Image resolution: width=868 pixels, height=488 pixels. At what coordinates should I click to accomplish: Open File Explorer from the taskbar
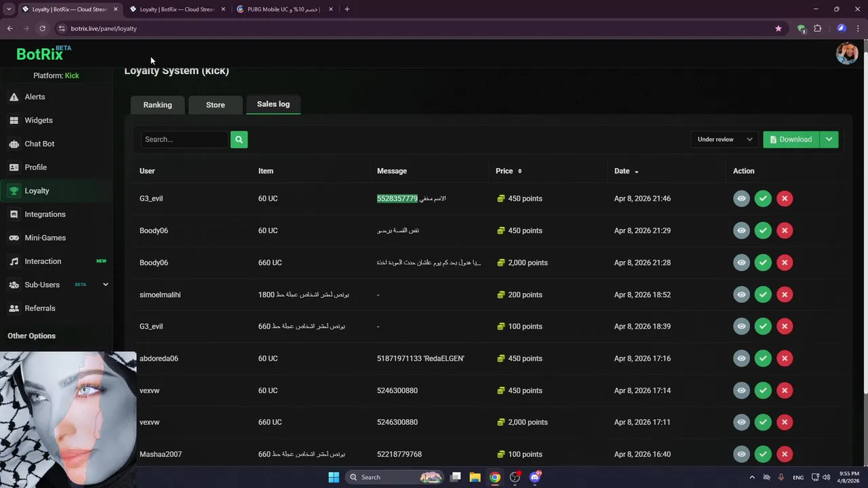tap(475, 477)
